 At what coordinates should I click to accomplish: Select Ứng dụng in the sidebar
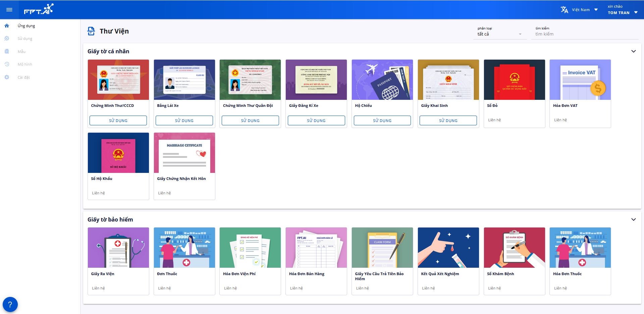click(x=26, y=26)
